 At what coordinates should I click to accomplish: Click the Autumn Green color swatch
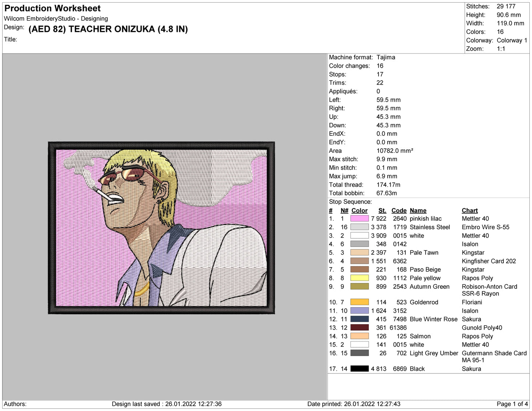click(x=359, y=286)
